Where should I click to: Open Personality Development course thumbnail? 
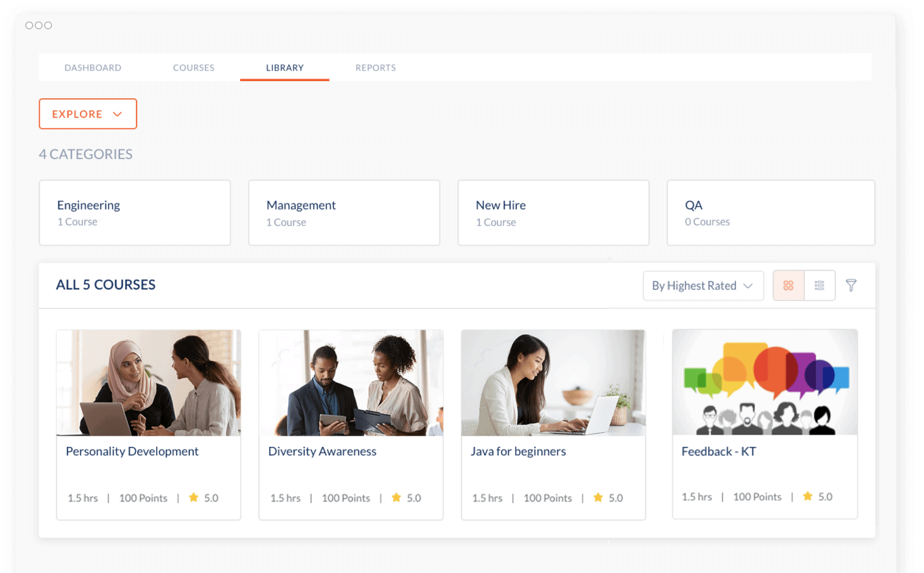click(x=148, y=383)
